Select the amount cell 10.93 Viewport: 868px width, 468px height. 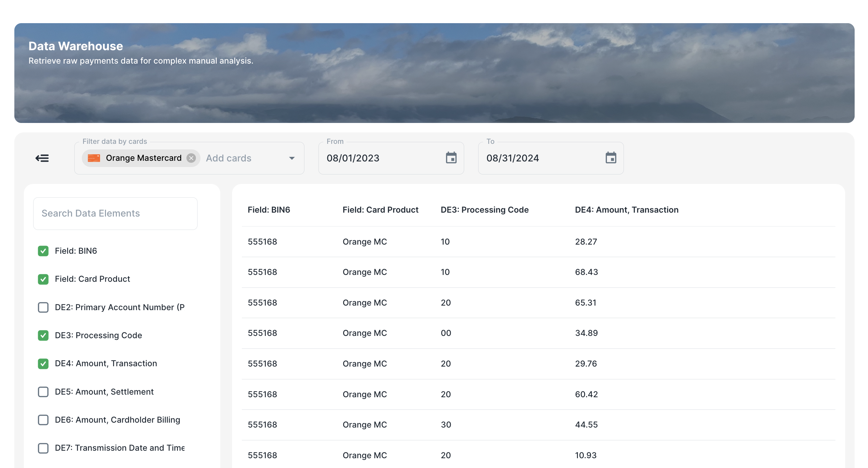[586, 456]
